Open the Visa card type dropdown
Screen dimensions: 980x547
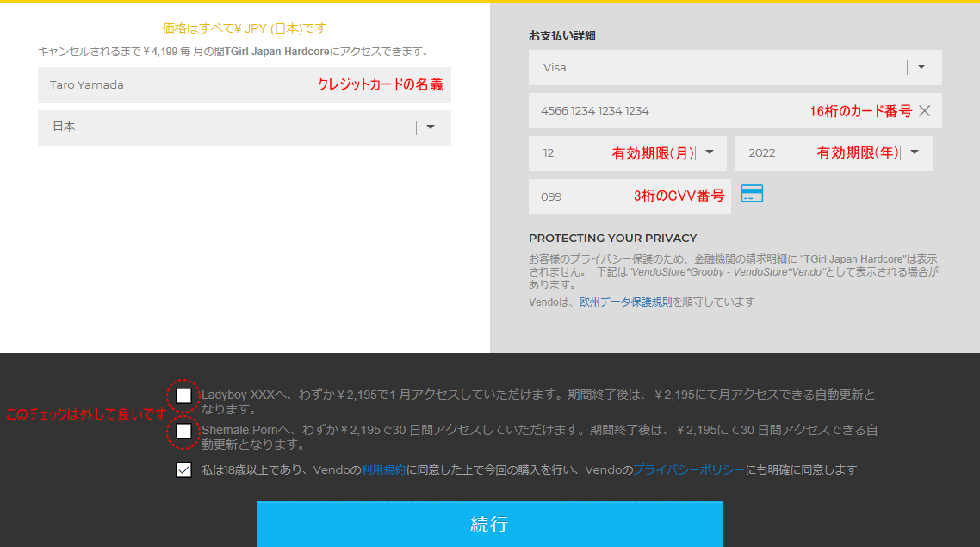point(921,67)
